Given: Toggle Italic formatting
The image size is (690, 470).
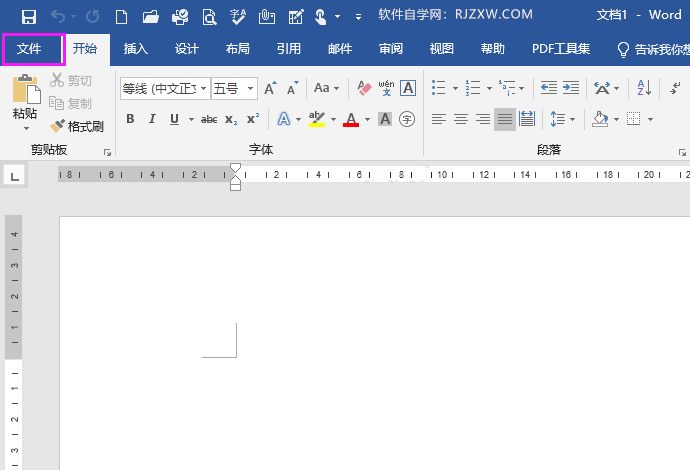Looking at the screenshot, I should tap(152, 119).
